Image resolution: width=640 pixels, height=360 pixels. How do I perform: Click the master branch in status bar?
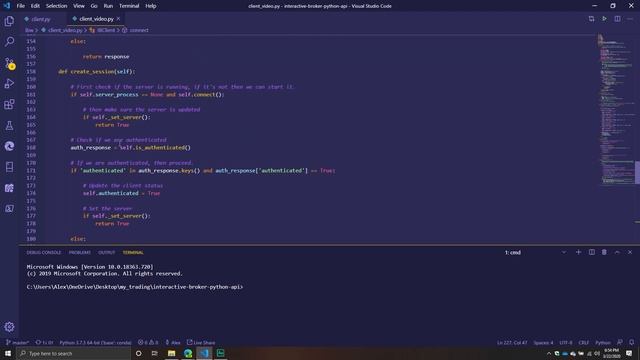coord(17,342)
